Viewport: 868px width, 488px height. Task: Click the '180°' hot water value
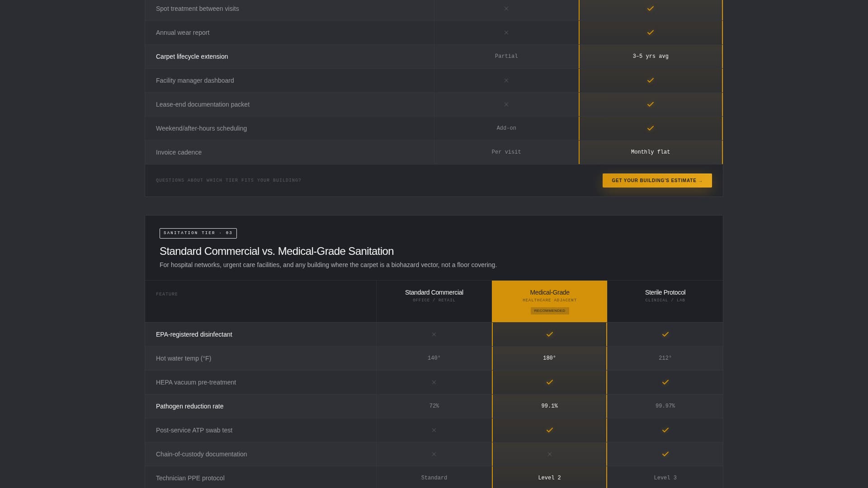pyautogui.click(x=550, y=358)
